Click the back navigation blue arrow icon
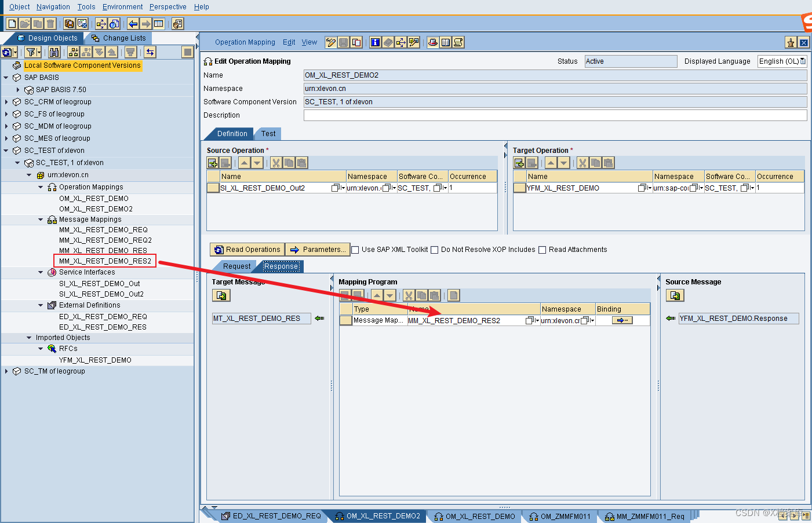 coord(133,24)
